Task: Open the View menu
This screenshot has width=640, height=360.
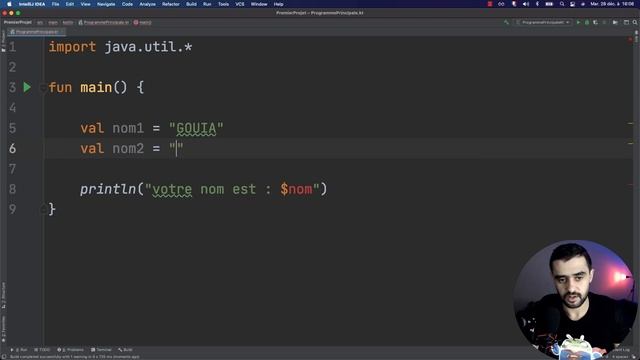Action: [x=85, y=4]
